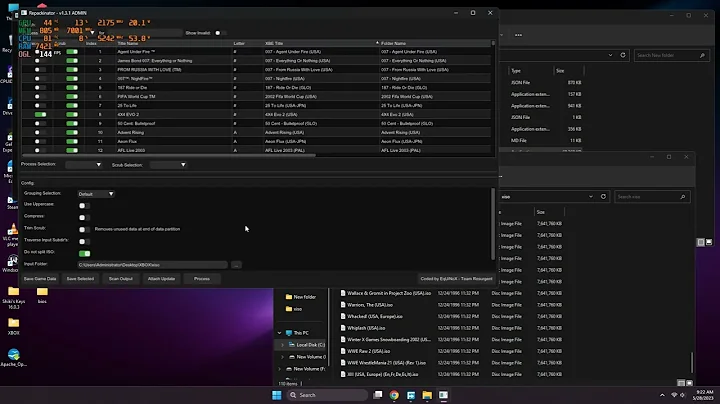Collapse the This PC tree node
This screenshot has width=720, height=404.
(x=279, y=333)
